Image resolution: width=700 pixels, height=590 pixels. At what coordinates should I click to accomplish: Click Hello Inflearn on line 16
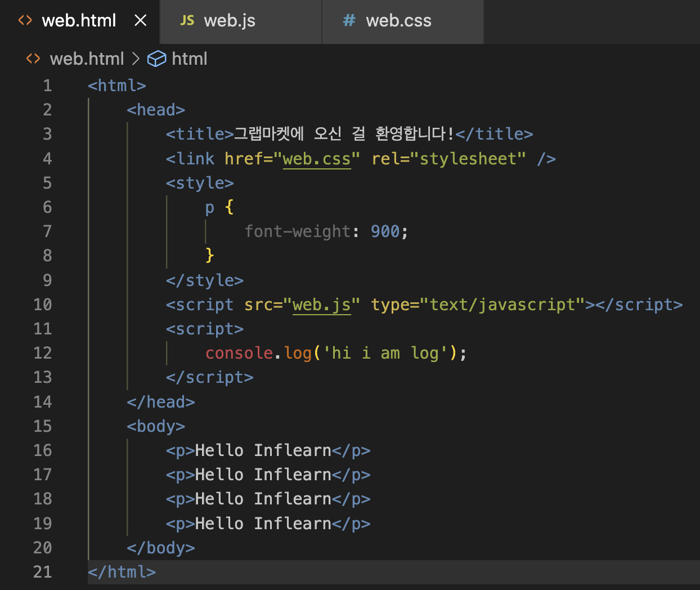tap(263, 450)
